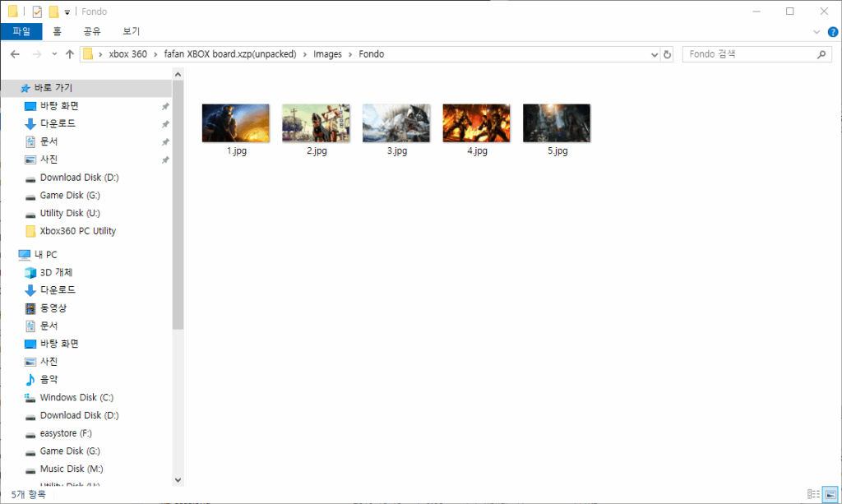Expand the chevron preceding xbox 360 breadcrumb
The width and height of the screenshot is (842, 504).
[x=100, y=54]
